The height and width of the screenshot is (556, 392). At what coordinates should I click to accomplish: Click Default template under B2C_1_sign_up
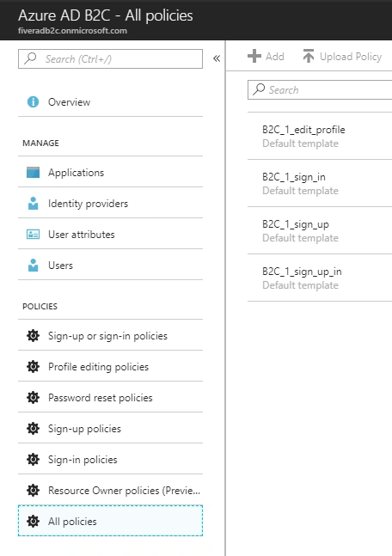click(300, 238)
